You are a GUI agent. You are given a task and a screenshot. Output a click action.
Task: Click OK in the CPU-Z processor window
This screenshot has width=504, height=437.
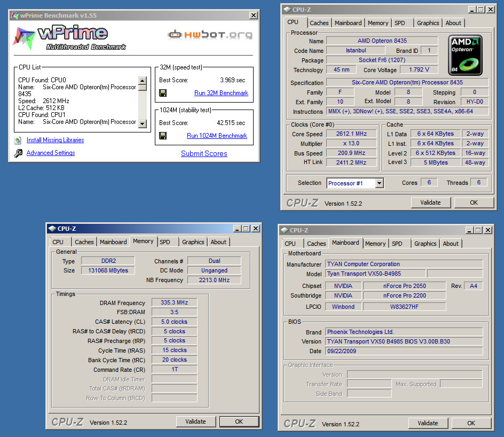click(474, 202)
